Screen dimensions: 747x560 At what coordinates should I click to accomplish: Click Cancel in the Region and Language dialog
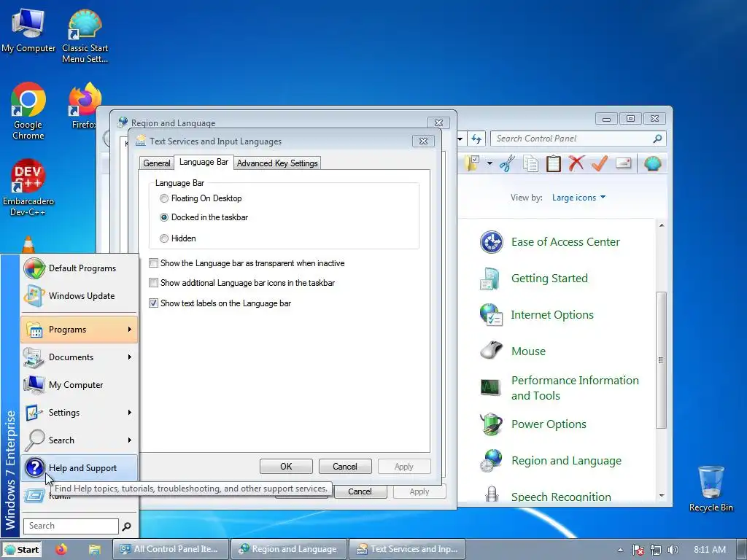click(360, 491)
